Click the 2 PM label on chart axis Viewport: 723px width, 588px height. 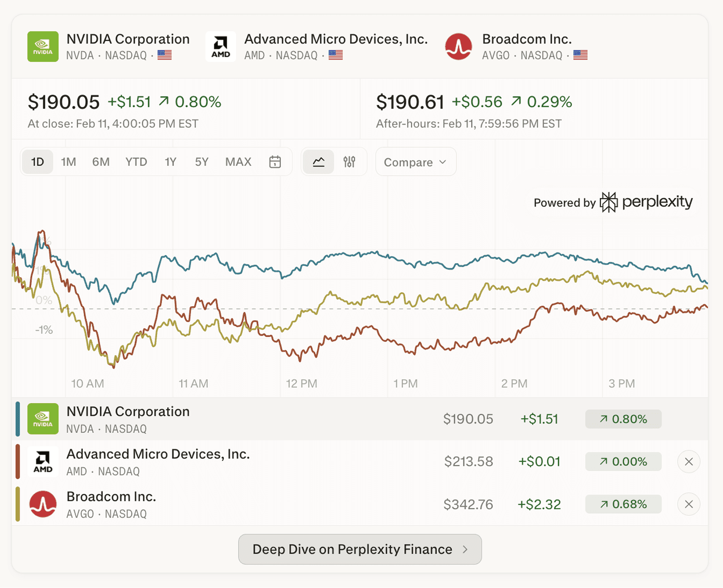(x=514, y=384)
